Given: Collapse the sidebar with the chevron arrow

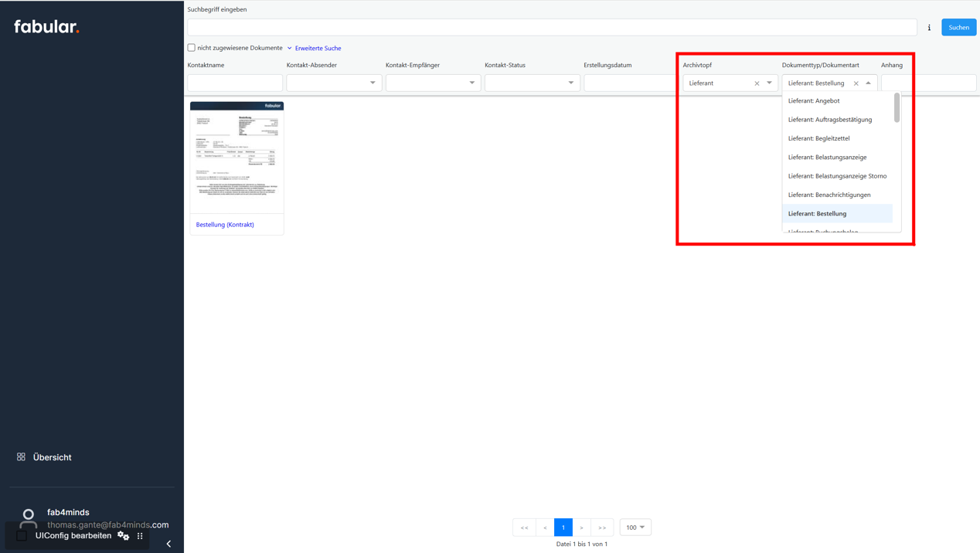Looking at the screenshot, I should [168, 544].
